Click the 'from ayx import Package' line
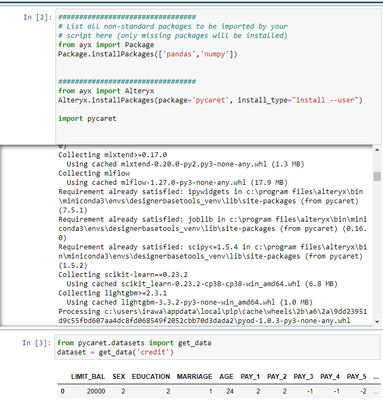Image resolution: width=383 pixels, height=400 pixels. pyautogui.click(x=106, y=45)
